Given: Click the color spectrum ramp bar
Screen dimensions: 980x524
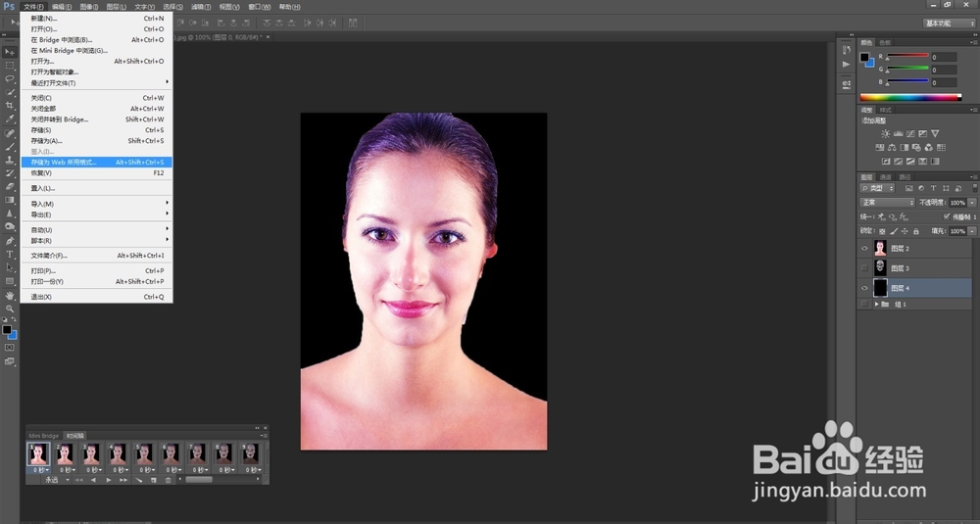Looking at the screenshot, I should point(910,97).
